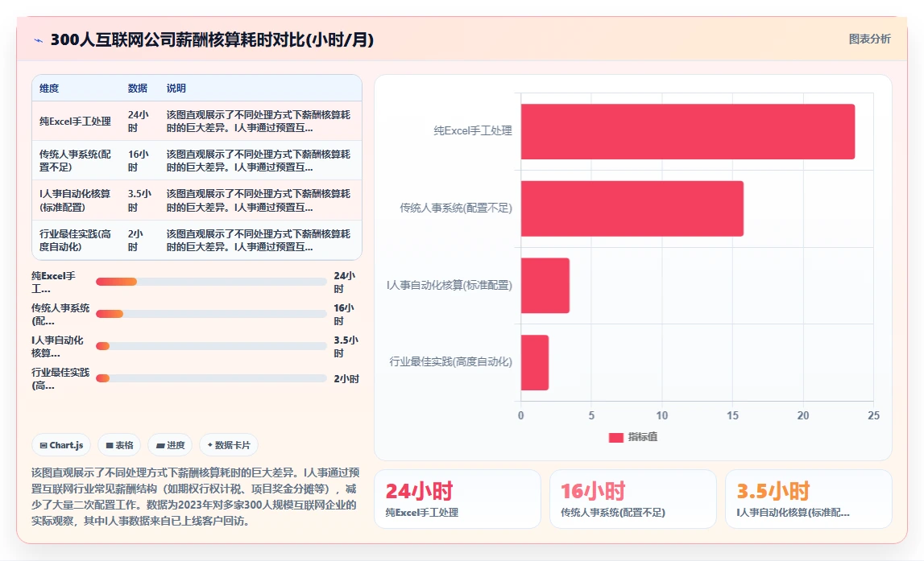Click table cell 行业最佳实践(高度自动化)
924x561 pixels.
[x=76, y=240]
